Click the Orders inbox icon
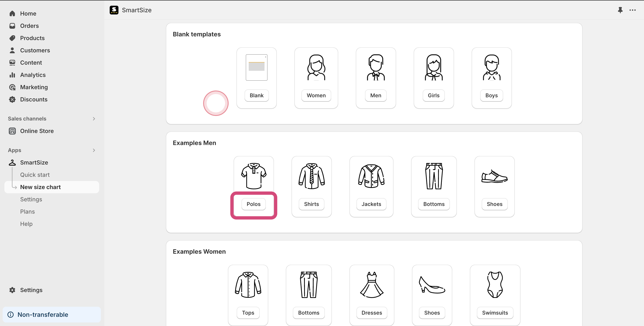This screenshot has width=644, height=326. tap(12, 26)
